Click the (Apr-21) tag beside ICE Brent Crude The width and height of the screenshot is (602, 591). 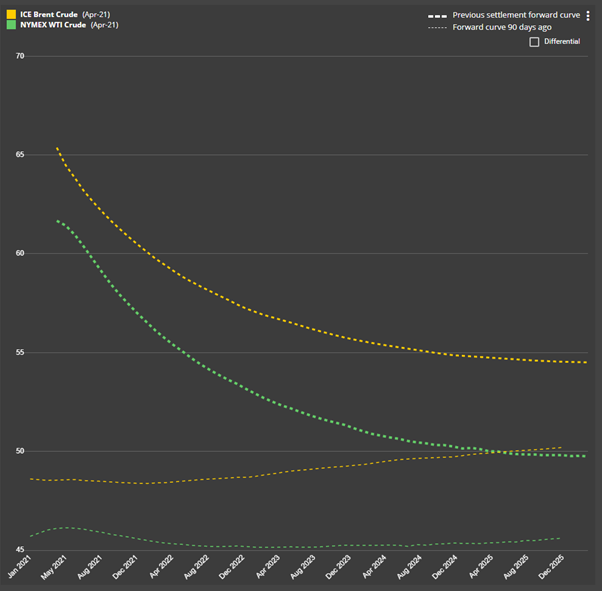[x=96, y=15]
